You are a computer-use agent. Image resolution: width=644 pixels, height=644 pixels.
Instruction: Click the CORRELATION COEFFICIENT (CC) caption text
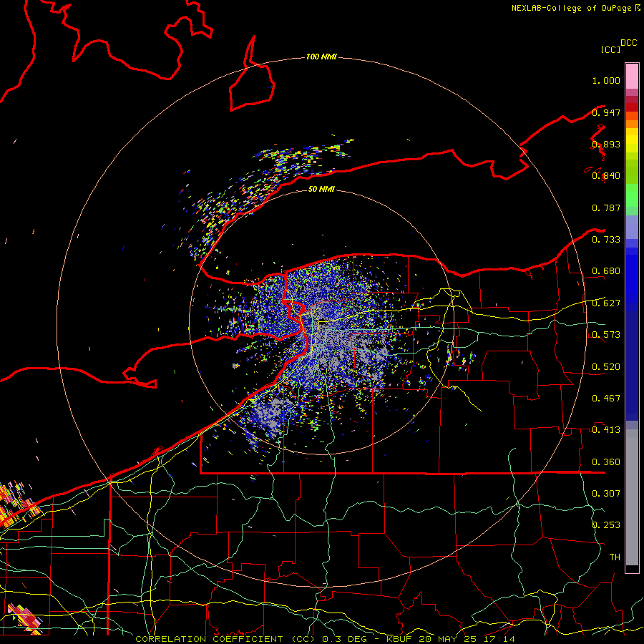pos(225,639)
